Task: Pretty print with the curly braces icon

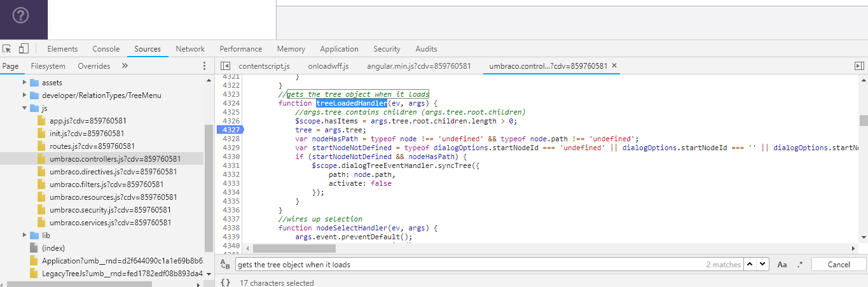Action: coord(225,283)
